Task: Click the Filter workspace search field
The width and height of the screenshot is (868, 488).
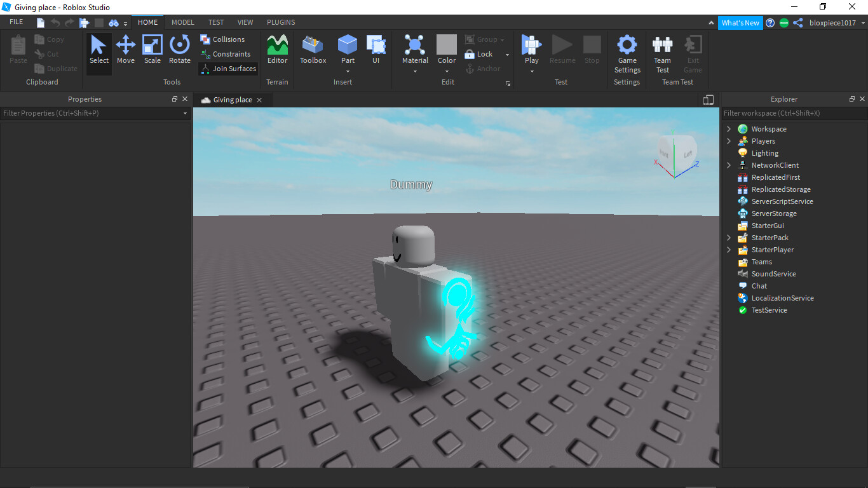Action: [794, 113]
